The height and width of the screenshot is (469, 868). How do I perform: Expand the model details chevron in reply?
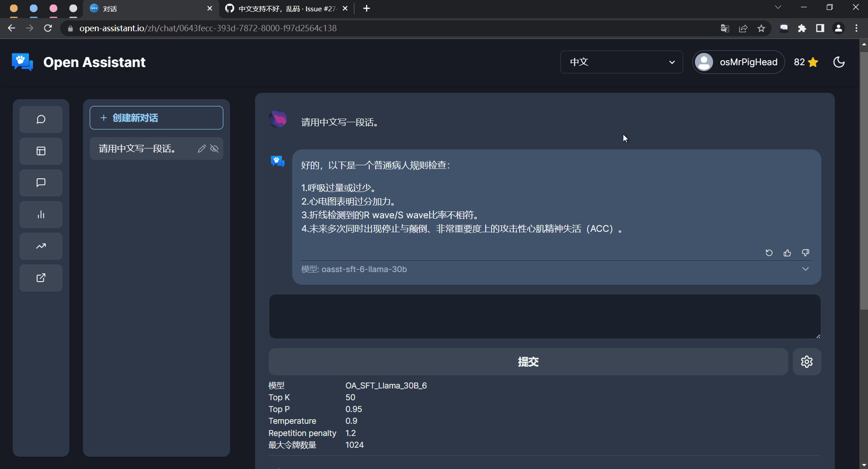[805, 269]
